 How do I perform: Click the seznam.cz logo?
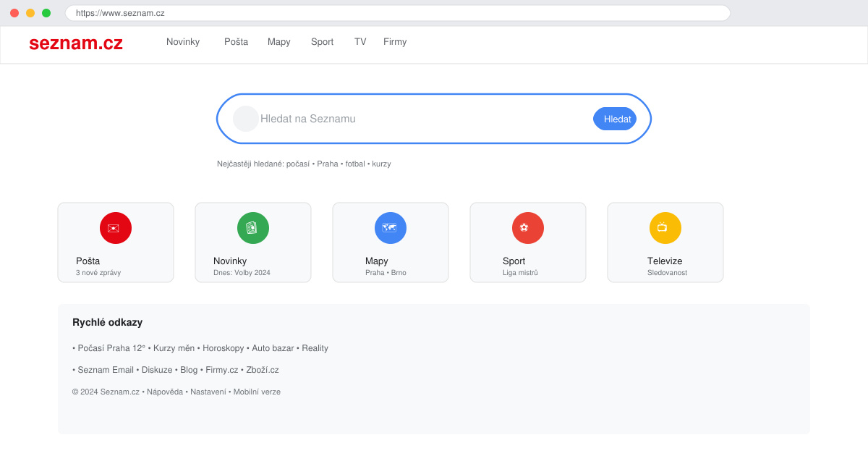tap(76, 43)
